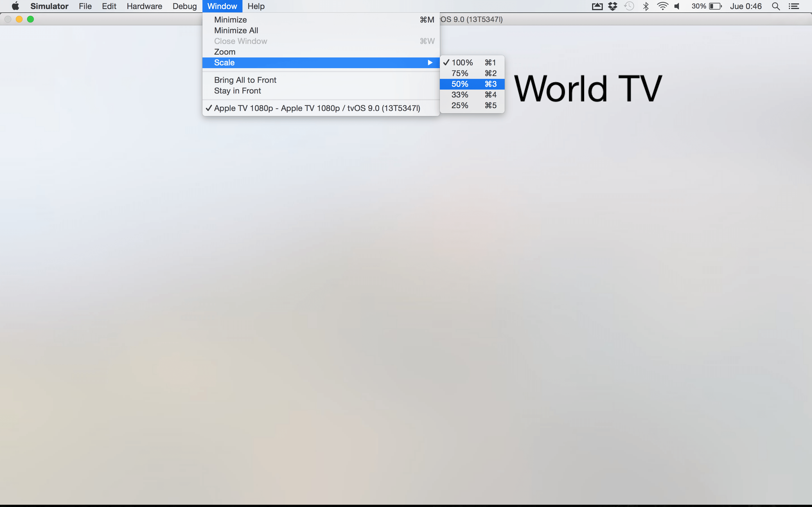
Task: Click the Dropbox menu bar icon
Action: click(x=613, y=6)
